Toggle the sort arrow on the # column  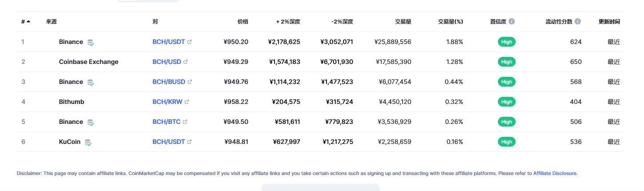click(x=28, y=21)
